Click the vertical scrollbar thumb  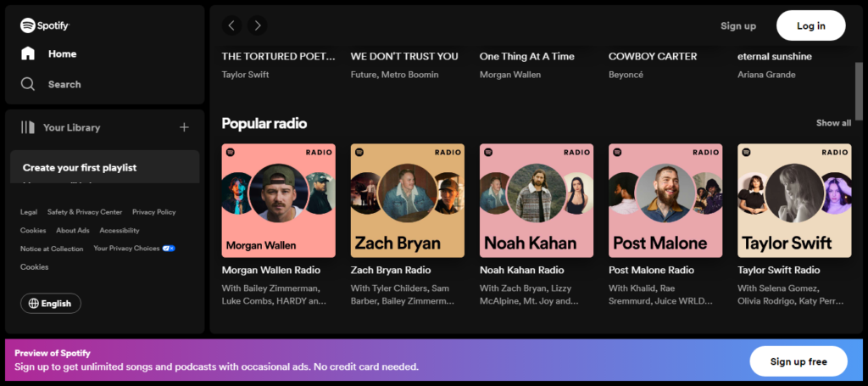(859, 90)
